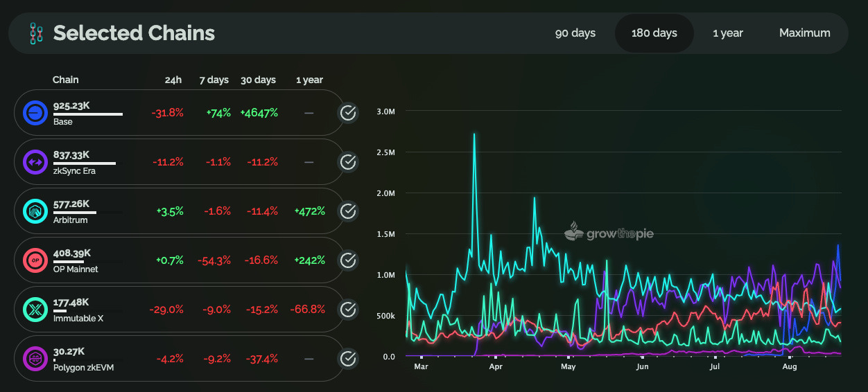This screenshot has height=392, width=868.
Task: Click the zkSync Era usage bar
Action: [x=85, y=163]
